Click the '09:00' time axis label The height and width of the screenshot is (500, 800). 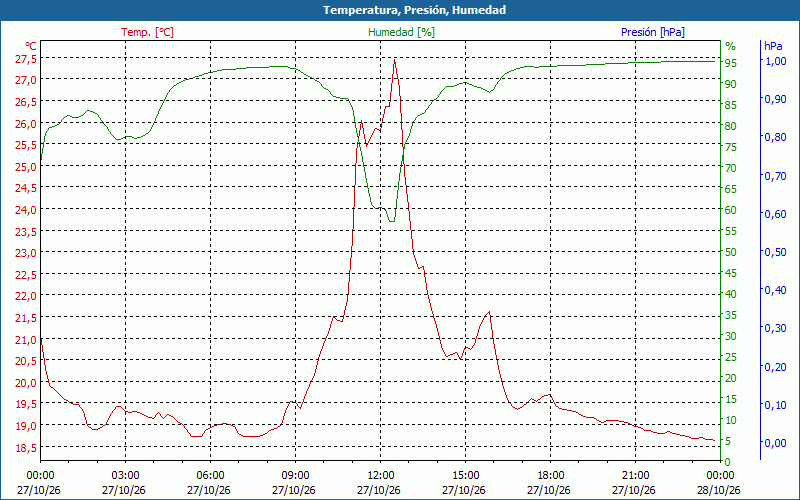tap(295, 476)
